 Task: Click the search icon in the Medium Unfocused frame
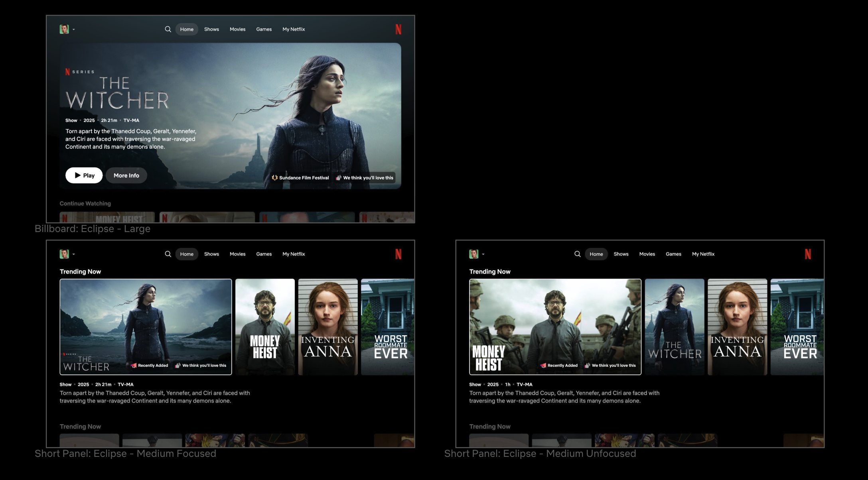tap(577, 254)
